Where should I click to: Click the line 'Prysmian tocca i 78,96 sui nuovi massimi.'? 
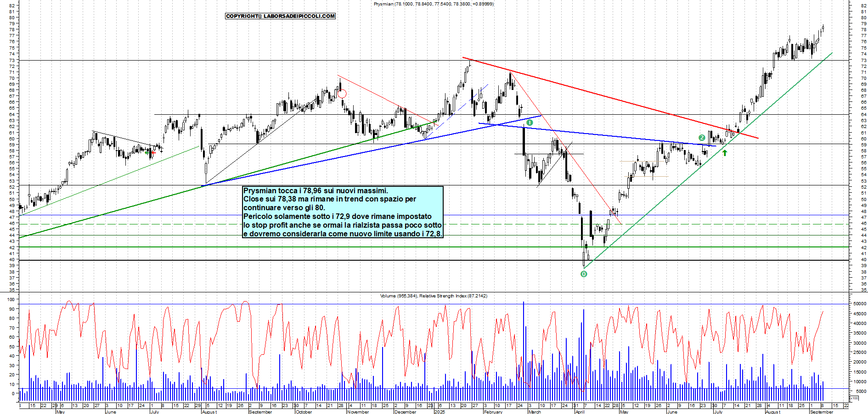[x=316, y=191]
